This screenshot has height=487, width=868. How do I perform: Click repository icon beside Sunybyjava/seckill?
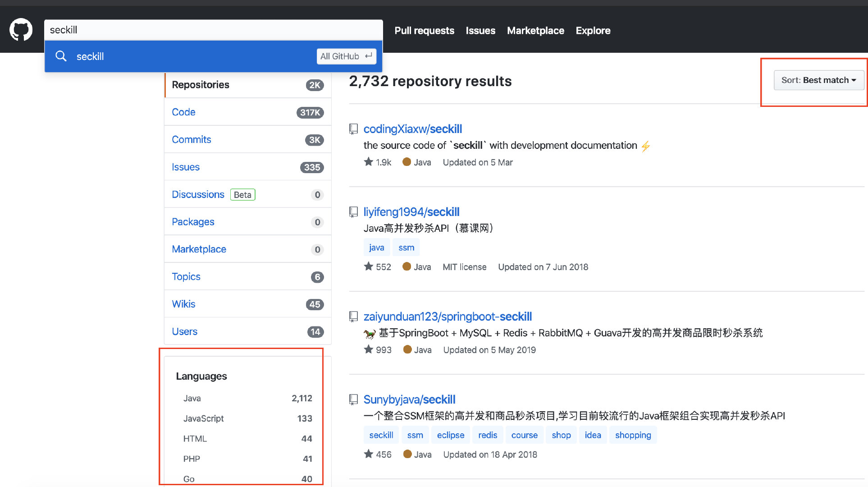point(354,400)
